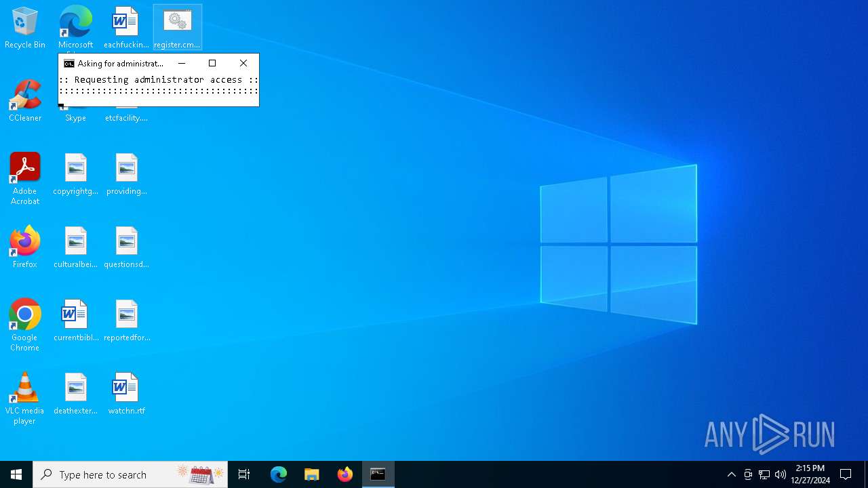Image resolution: width=868 pixels, height=488 pixels.
Task: Open the Recycle Bin desktop icon
Action: coord(25,28)
